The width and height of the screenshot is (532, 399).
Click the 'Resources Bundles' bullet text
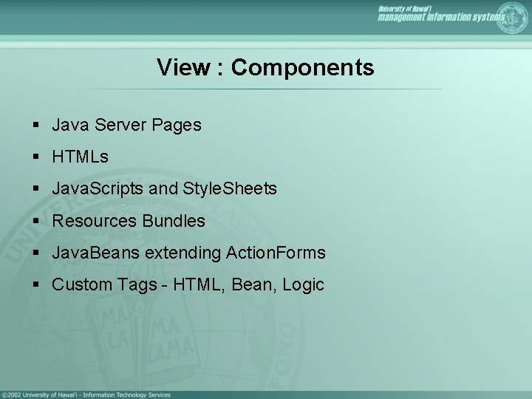(129, 221)
